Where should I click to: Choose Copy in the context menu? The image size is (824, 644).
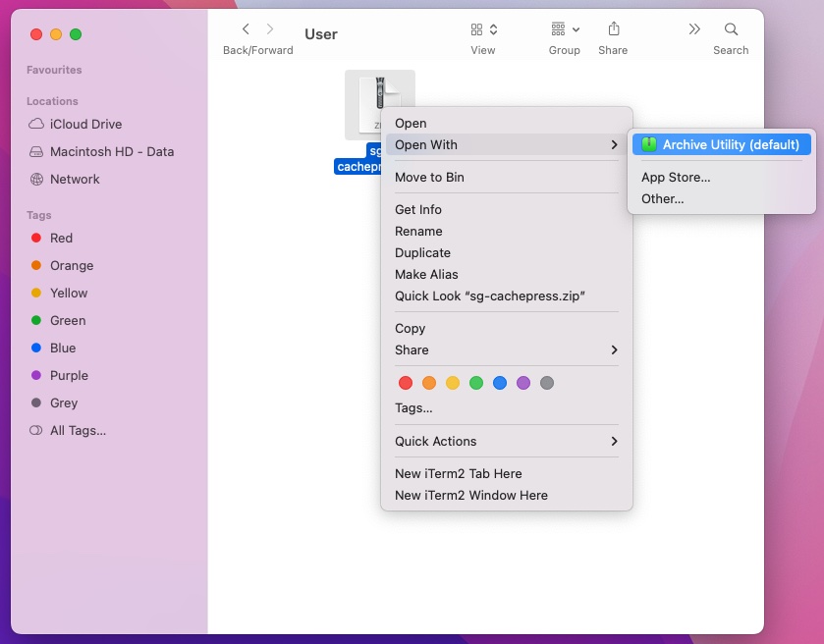click(x=506, y=328)
